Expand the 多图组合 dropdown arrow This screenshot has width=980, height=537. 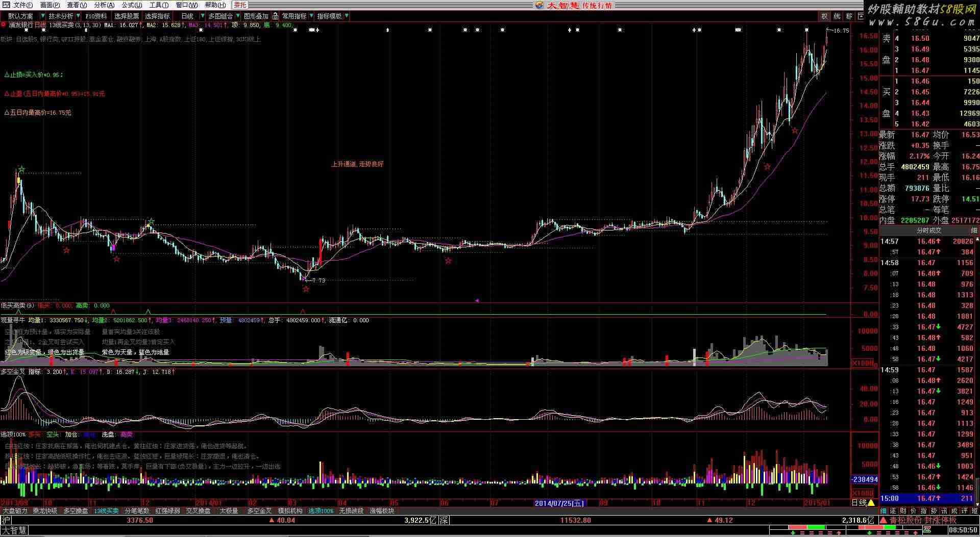tap(238, 16)
